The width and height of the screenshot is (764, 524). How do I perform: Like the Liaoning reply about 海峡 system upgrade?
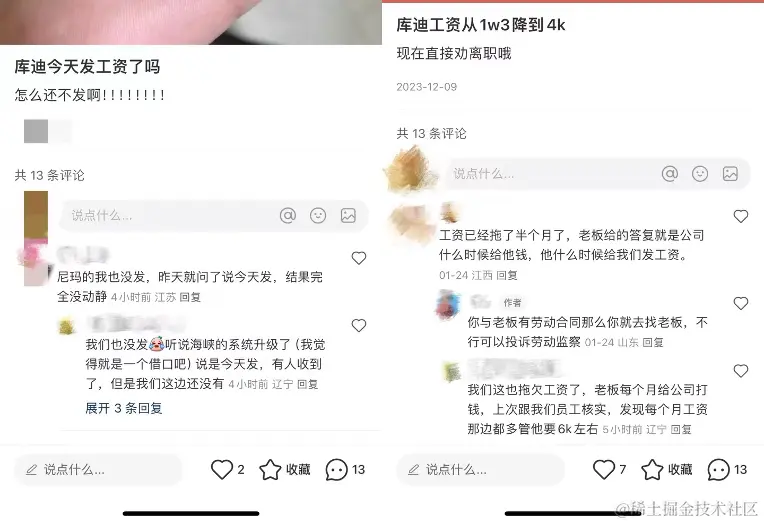[x=359, y=325]
